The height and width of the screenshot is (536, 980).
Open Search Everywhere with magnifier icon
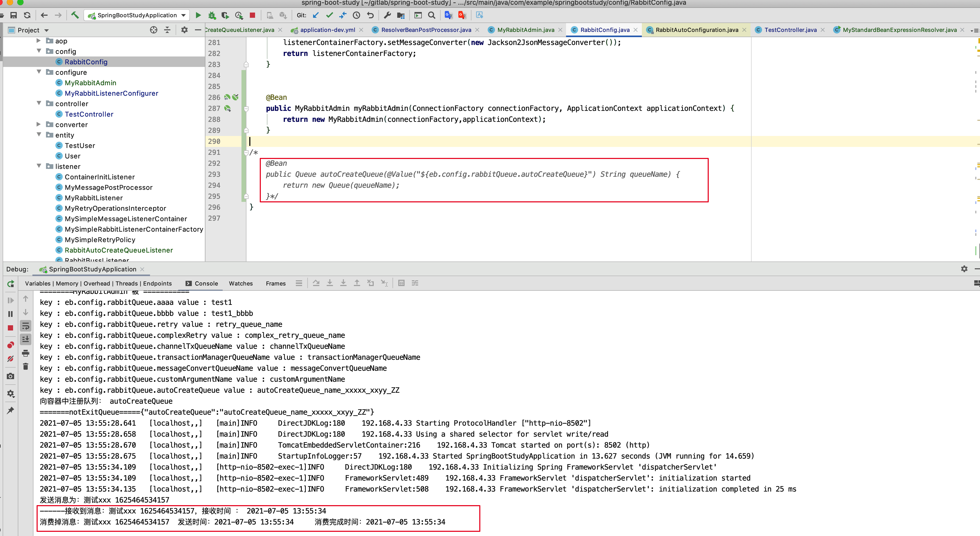(x=432, y=15)
